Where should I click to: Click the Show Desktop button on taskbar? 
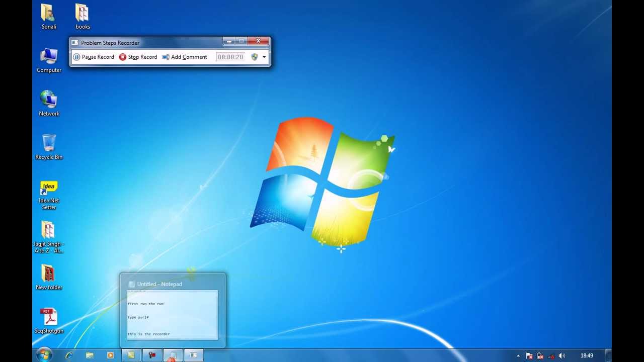608,355
